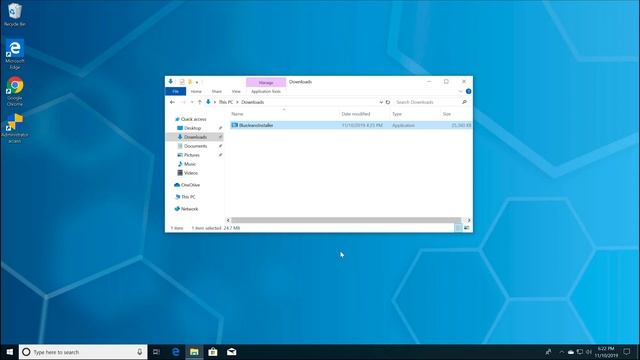
Task: Open the Application Tools ribbon tab
Action: (266, 91)
